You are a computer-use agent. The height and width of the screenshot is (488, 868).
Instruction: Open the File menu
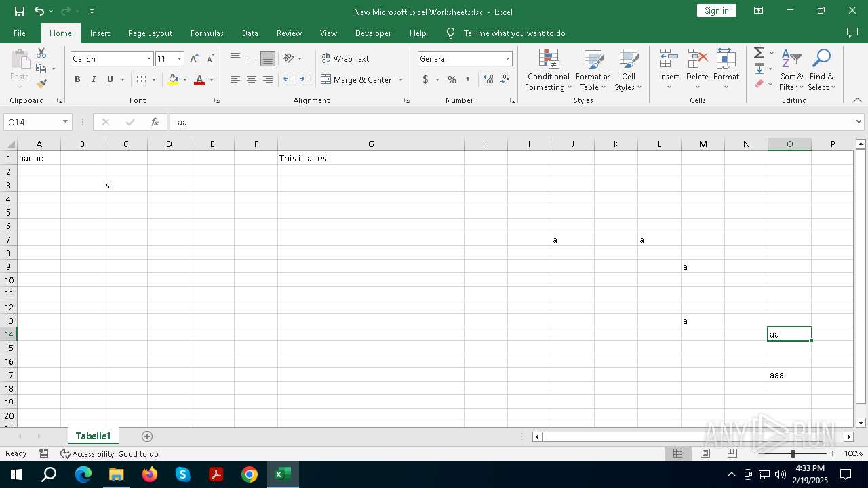(x=20, y=33)
